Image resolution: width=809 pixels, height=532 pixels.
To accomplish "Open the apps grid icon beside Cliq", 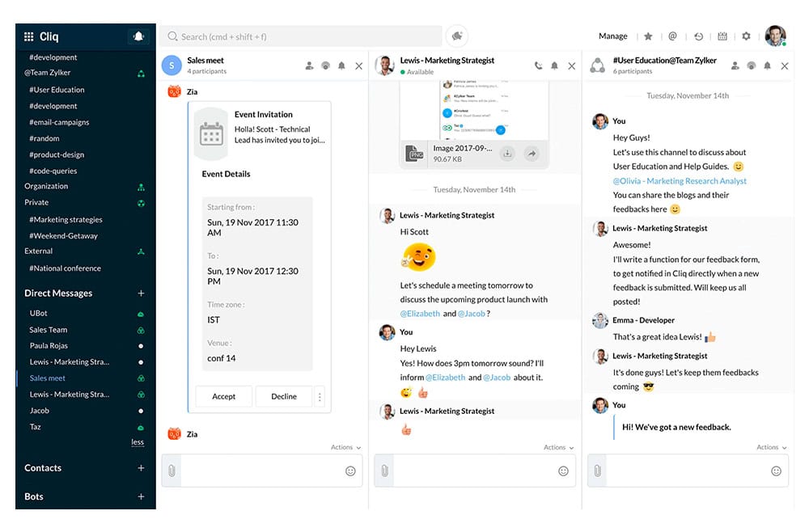I will point(29,36).
